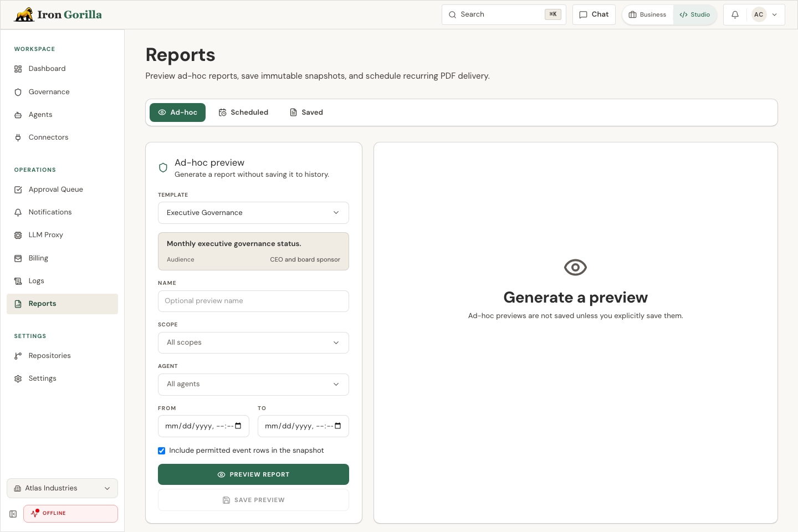Screen dimensions: 798x532
Task: Open the Agent dropdown All agents
Action: coord(253,385)
